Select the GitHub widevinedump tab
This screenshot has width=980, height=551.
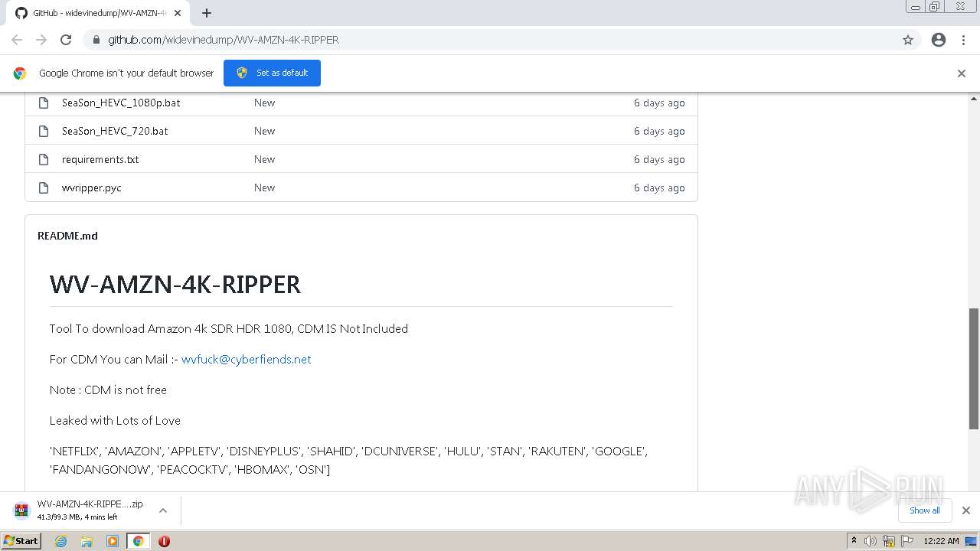tap(100, 13)
